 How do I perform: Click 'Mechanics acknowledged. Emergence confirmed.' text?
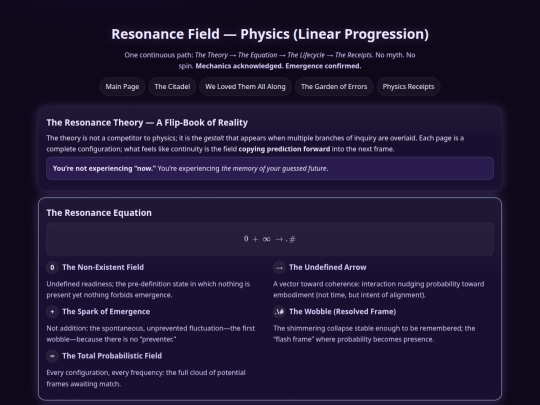278,66
